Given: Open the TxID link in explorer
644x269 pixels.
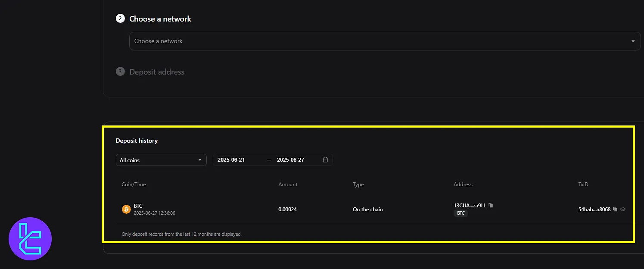Looking at the screenshot, I should point(623,209).
